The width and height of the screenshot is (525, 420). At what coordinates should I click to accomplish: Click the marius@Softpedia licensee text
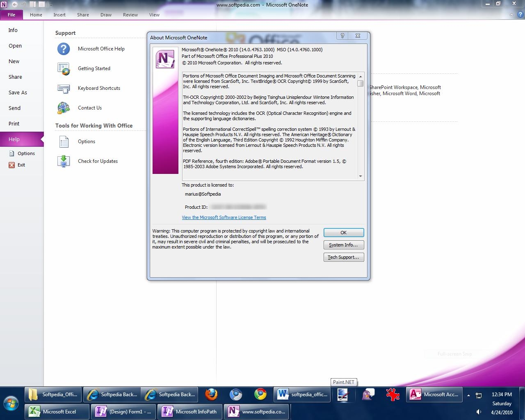pyautogui.click(x=203, y=194)
